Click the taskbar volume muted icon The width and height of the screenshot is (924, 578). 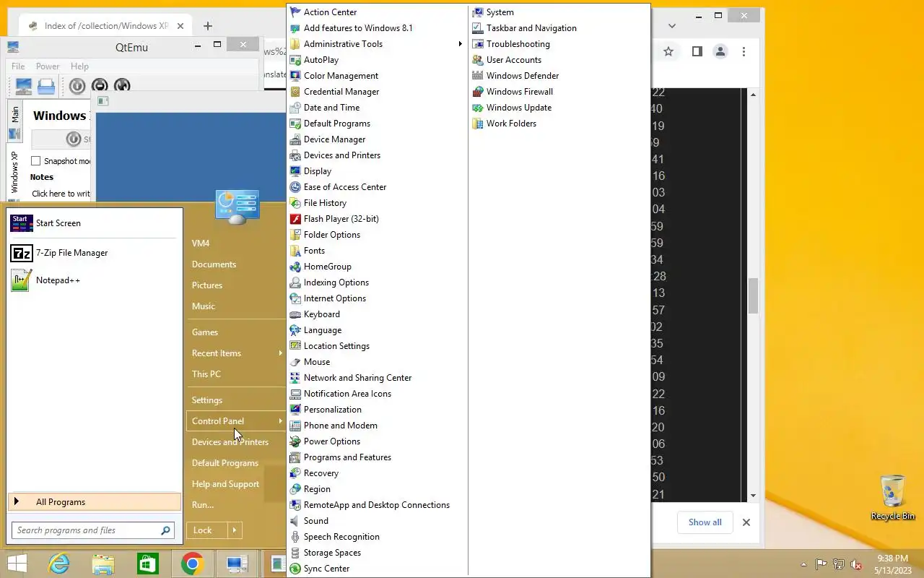856,564
